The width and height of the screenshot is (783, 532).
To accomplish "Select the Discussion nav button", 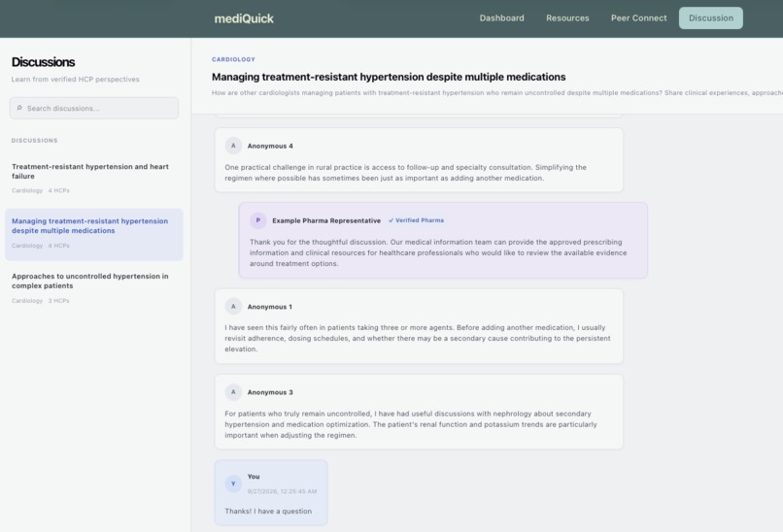I will pyautogui.click(x=710, y=18).
